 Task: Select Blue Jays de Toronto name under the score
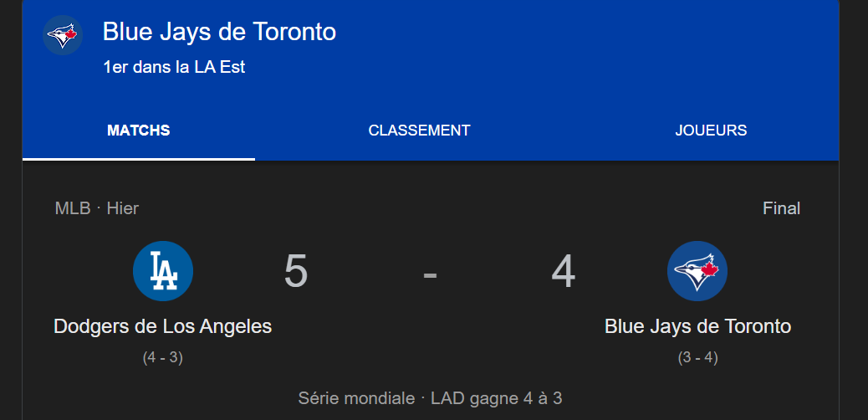tap(697, 326)
